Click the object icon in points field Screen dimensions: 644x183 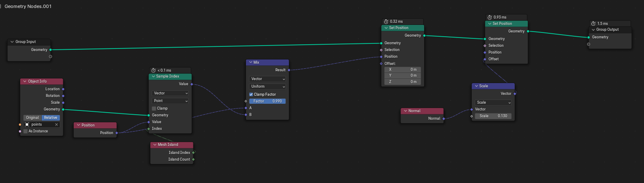point(27,125)
